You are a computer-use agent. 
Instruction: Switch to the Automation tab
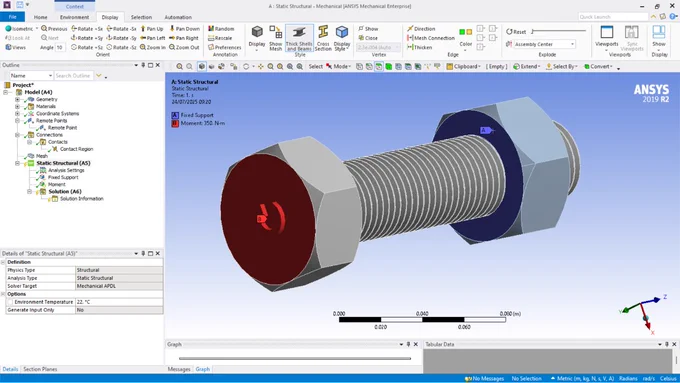[x=178, y=17]
